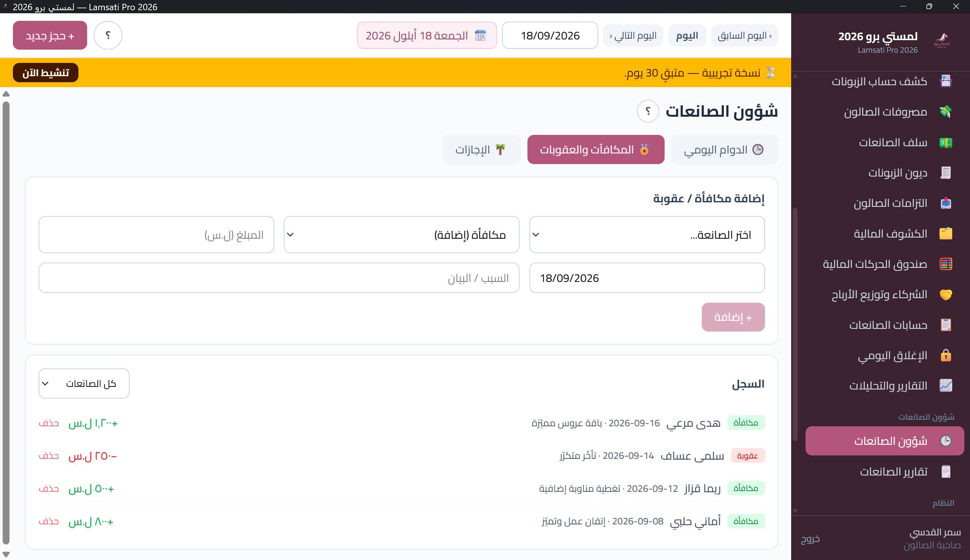Screen dimensions: 970x560
Task: Go to اليوم التالي
Action: 633,36
